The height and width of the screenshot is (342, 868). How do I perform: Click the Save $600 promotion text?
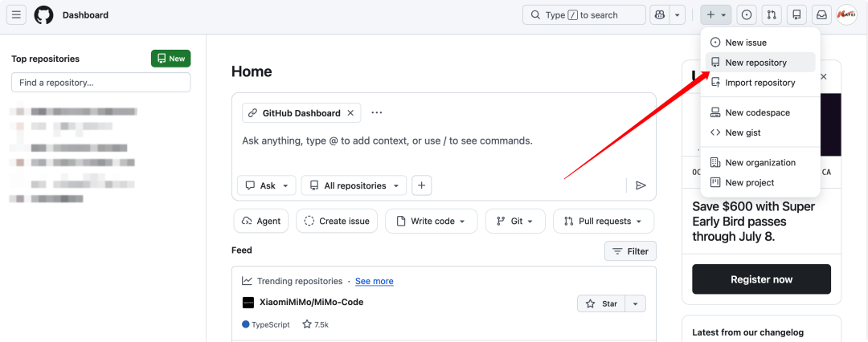click(x=753, y=222)
